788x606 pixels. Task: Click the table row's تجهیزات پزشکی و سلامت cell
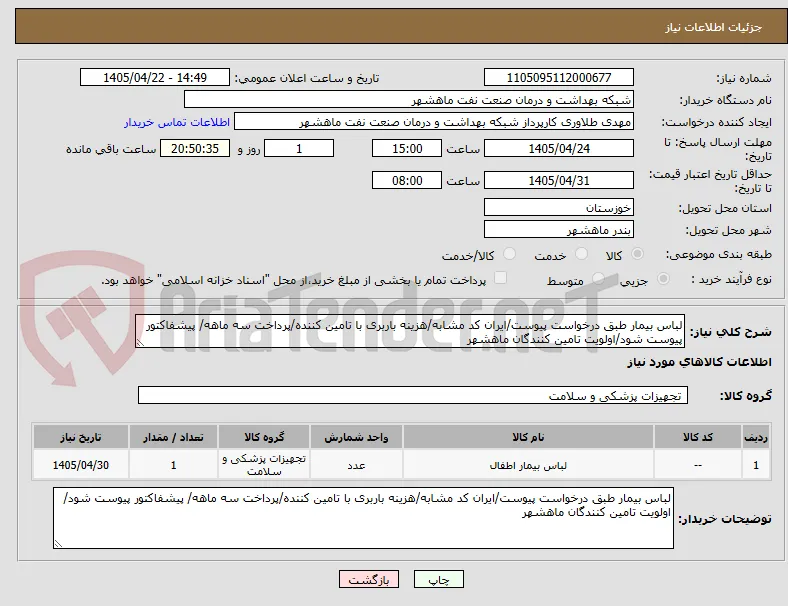pos(264,465)
